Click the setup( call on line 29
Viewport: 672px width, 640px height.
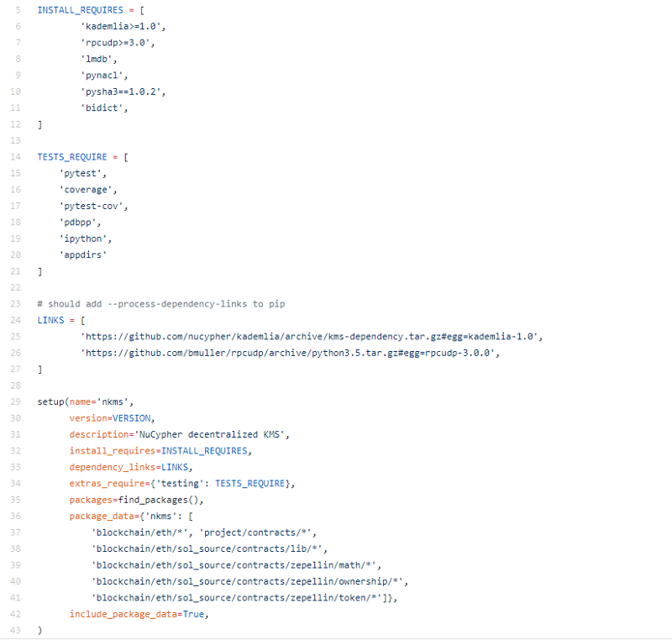click(x=53, y=401)
